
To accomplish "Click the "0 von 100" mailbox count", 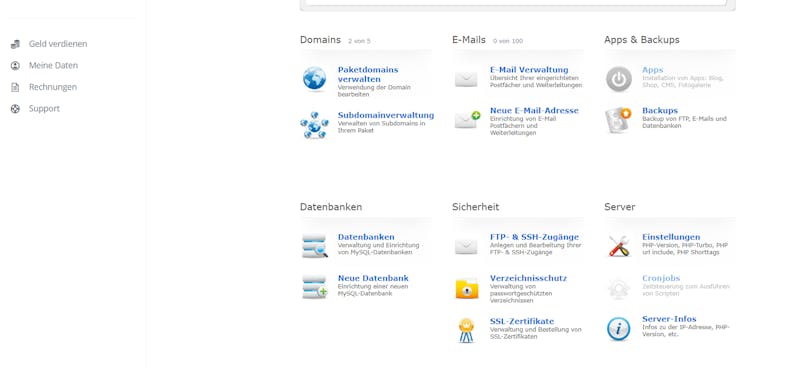I will tap(508, 41).
